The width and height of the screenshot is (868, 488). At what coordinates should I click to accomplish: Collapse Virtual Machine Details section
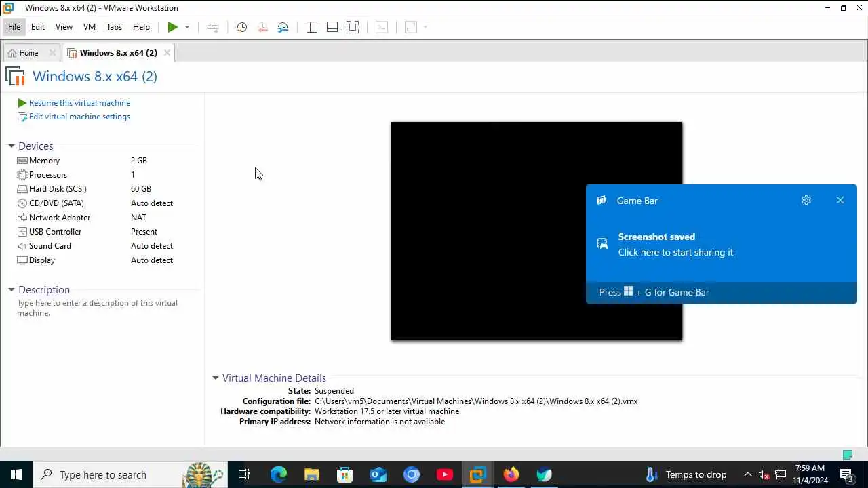216,378
